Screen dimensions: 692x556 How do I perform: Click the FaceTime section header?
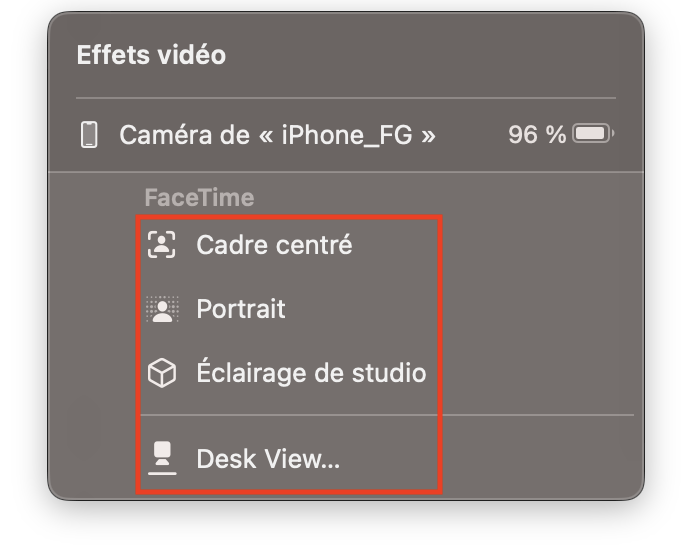pyautogui.click(x=199, y=197)
